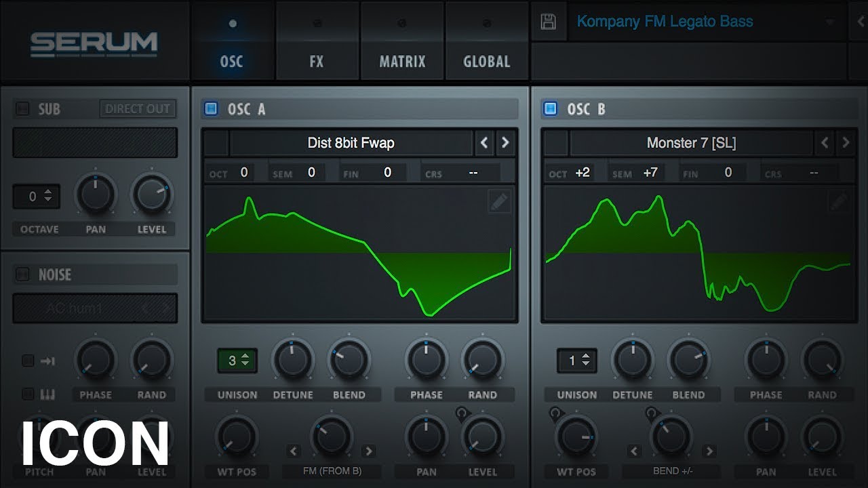
Task: Click OSC A CRS value field
Action: 473,173
